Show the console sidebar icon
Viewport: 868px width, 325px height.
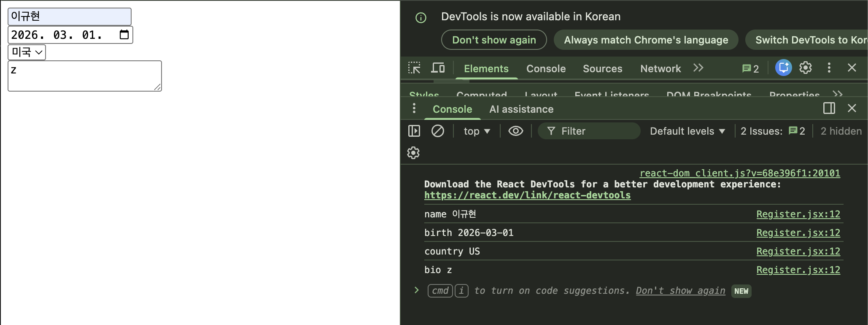414,131
